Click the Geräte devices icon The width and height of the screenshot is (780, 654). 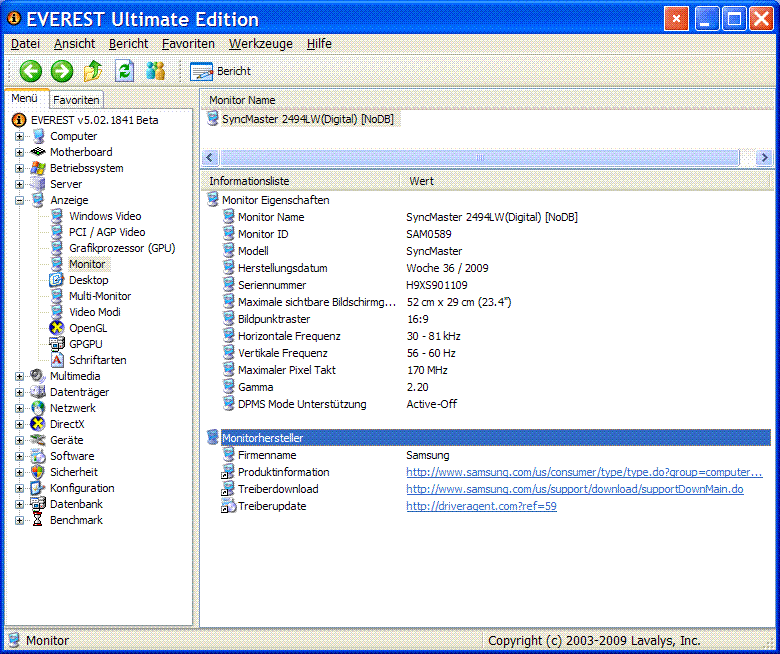coord(38,440)
